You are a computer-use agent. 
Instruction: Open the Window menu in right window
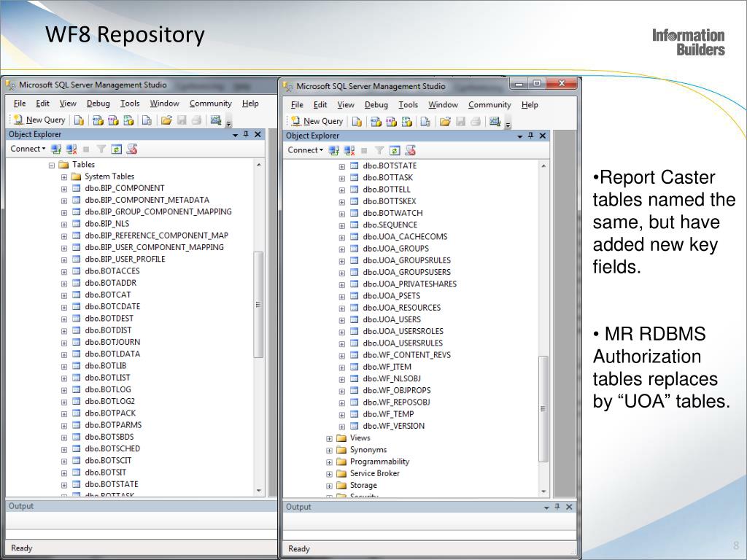[x=443, y=105]
